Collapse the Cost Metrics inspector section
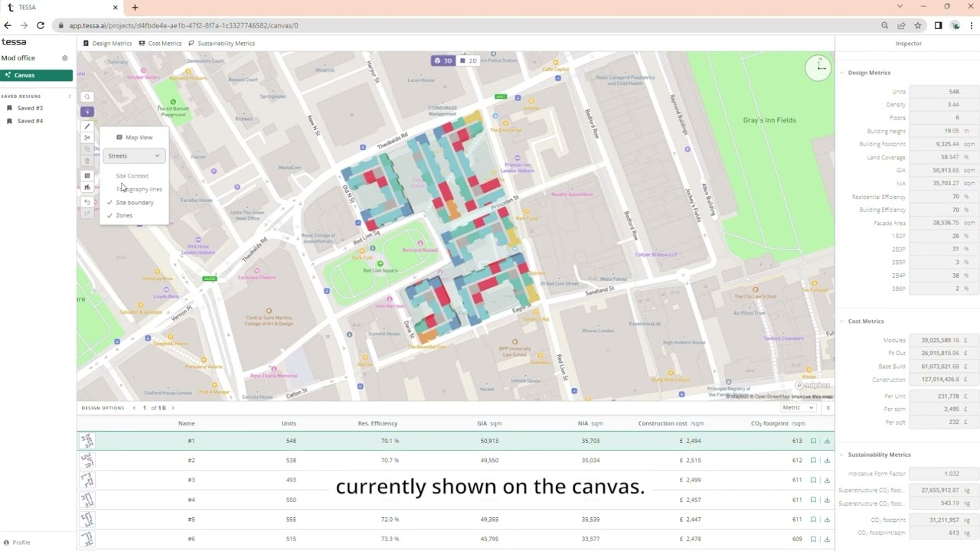The image size is (980, 551). (x=841, y=321)
